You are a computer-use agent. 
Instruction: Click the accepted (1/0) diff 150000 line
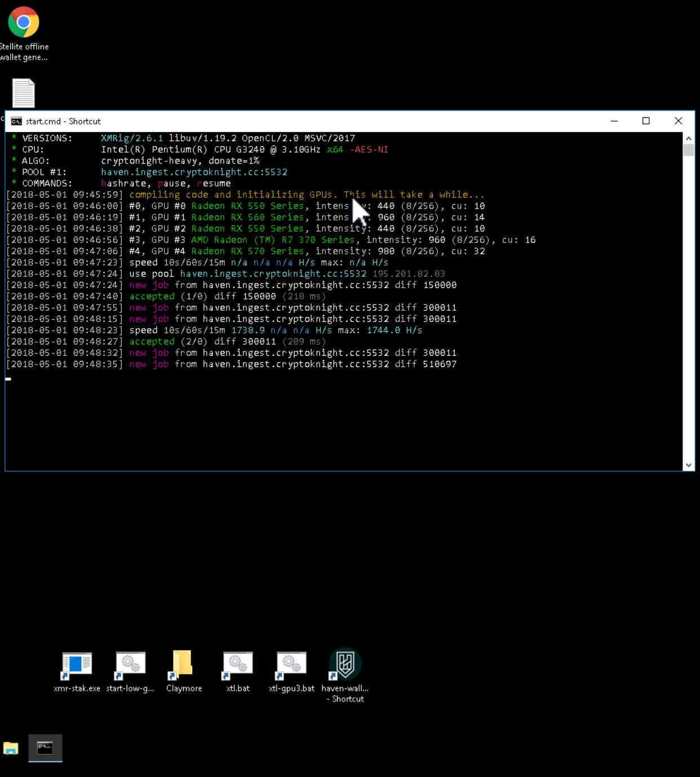pos(166,296)
